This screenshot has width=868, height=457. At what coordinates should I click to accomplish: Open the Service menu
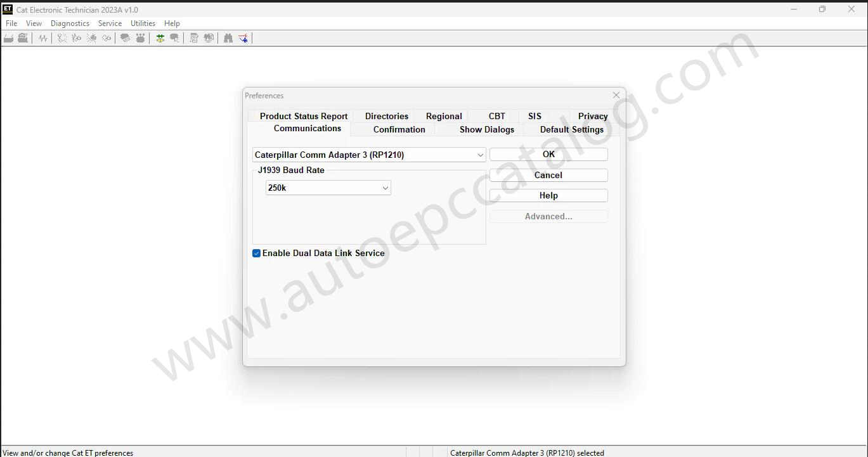[x=110, y=23]
